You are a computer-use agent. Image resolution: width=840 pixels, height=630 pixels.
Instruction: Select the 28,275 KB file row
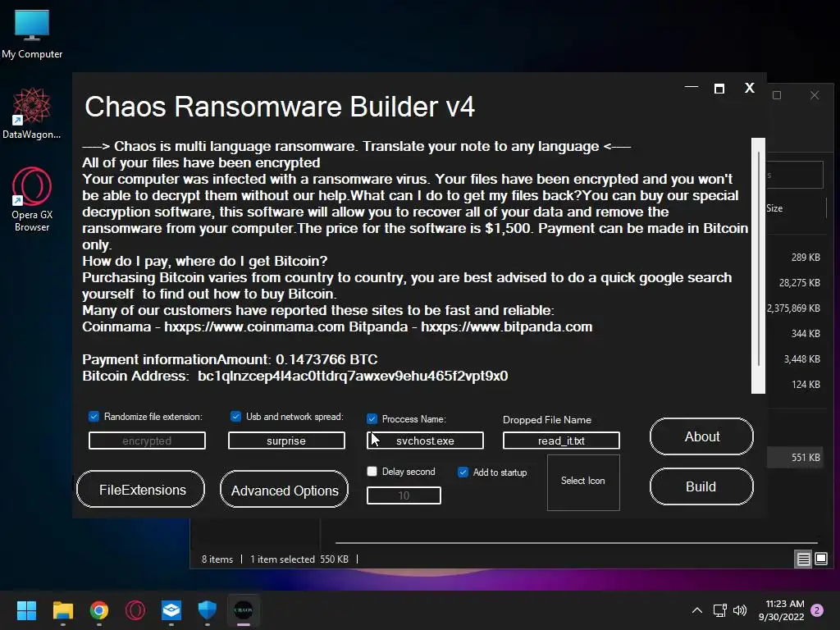click(x=796, y=283)
